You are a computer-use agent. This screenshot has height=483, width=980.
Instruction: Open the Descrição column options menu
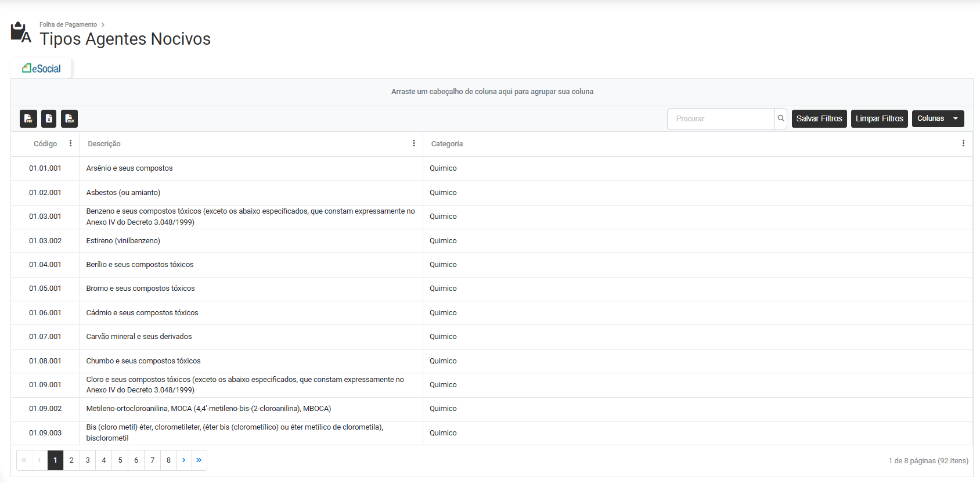[414, 143]
